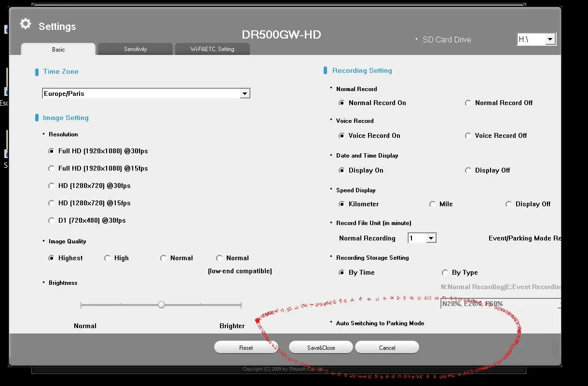
Task: Expand the Time Zone Europe/Paris dropdown
Action: 147,93
